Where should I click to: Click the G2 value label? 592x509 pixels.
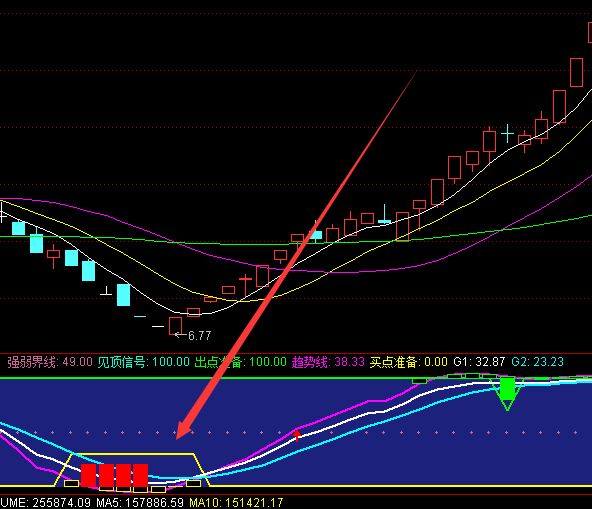pyautogui.click(x=538, y=362)
